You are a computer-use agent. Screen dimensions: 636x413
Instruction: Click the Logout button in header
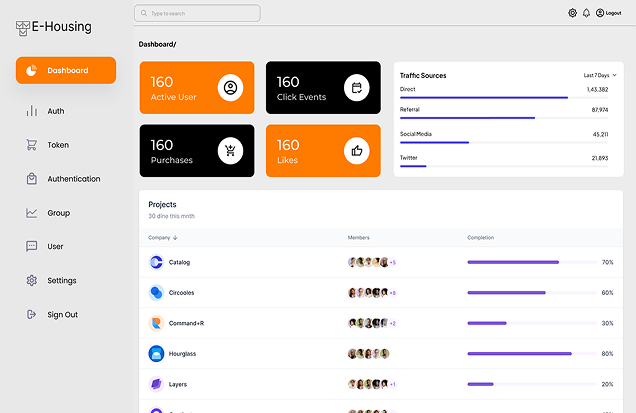[x=608, y=13]
